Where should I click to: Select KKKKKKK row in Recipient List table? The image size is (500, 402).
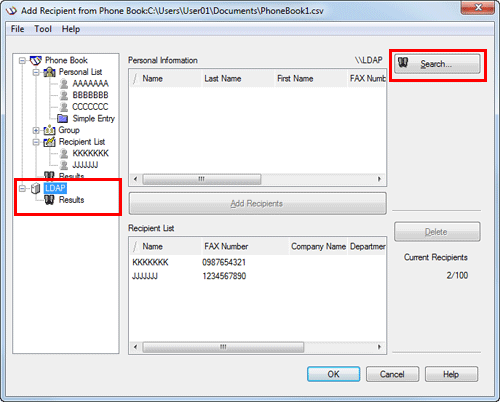click(x=257, y=262)
